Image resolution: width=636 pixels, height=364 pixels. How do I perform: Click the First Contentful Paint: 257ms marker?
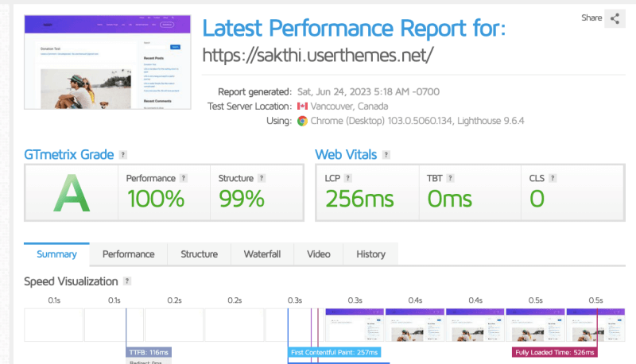[334, 352]
